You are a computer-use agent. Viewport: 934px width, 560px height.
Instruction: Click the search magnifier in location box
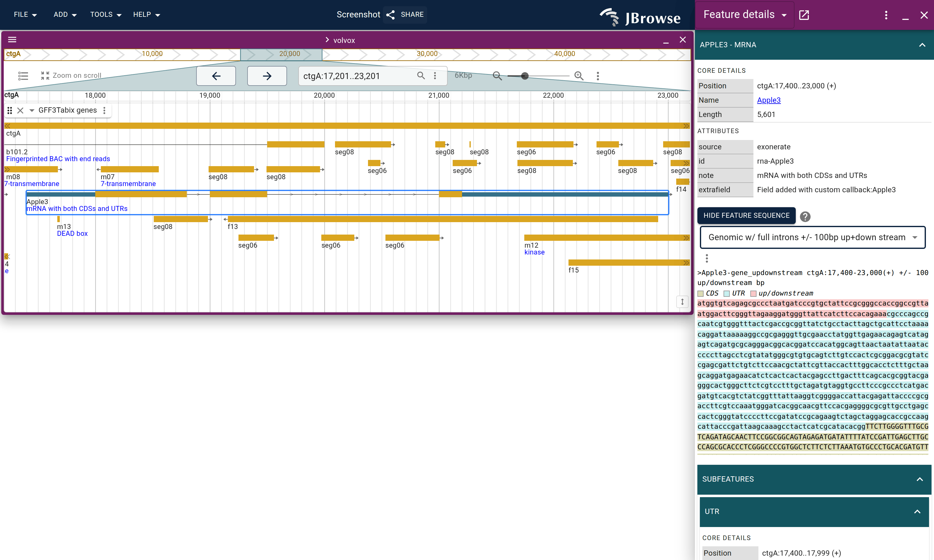pos(421,76)
